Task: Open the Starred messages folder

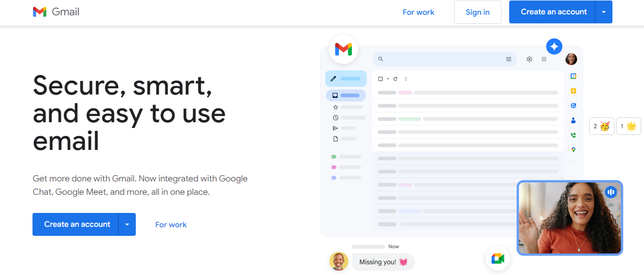Action: 336,107
